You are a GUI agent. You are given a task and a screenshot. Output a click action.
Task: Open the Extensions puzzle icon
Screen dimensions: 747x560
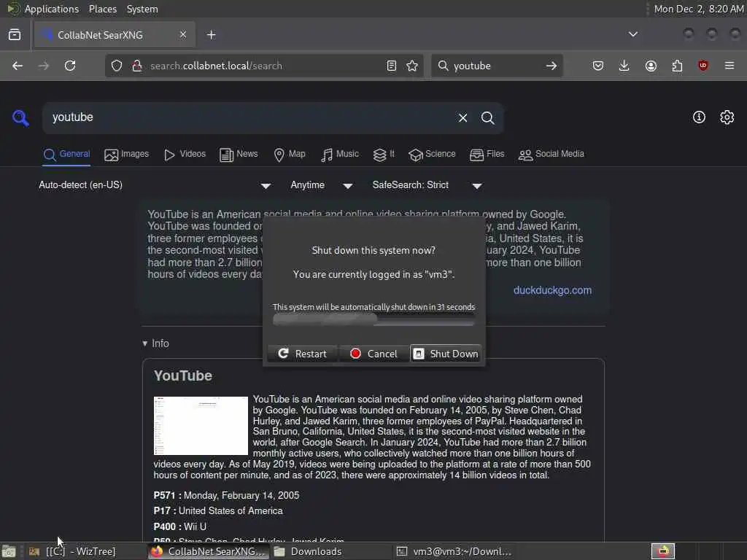[x=677, y=66]
